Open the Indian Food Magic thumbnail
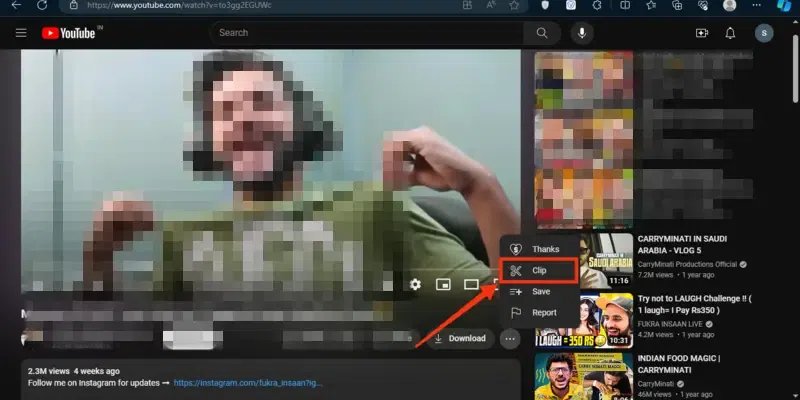800x400 pixels. 584,376
